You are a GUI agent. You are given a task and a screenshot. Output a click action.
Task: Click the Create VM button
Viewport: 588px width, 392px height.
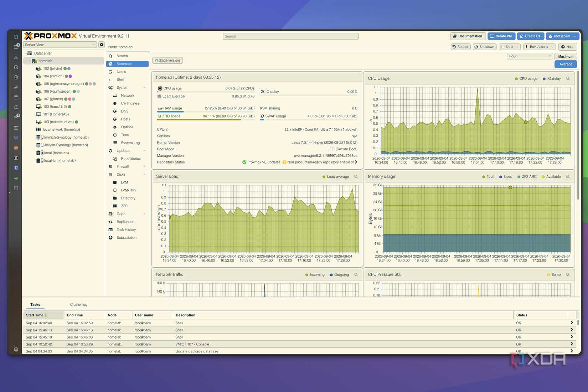point(501,36)
